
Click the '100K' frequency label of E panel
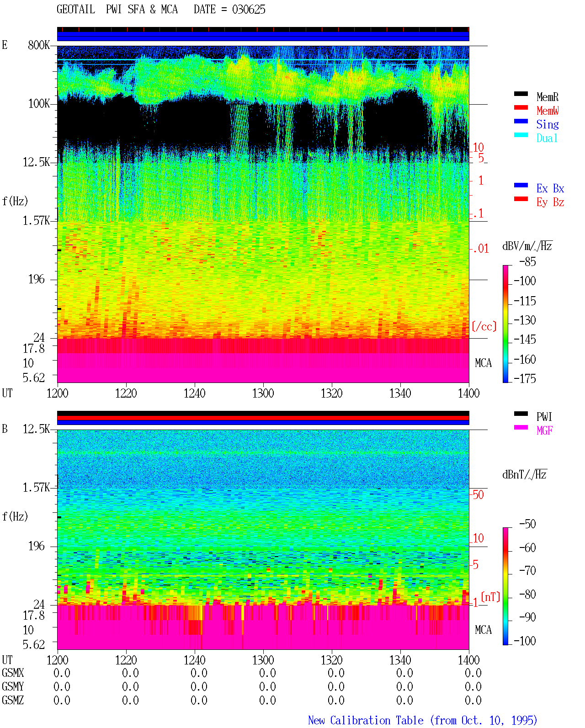point(39,104)
